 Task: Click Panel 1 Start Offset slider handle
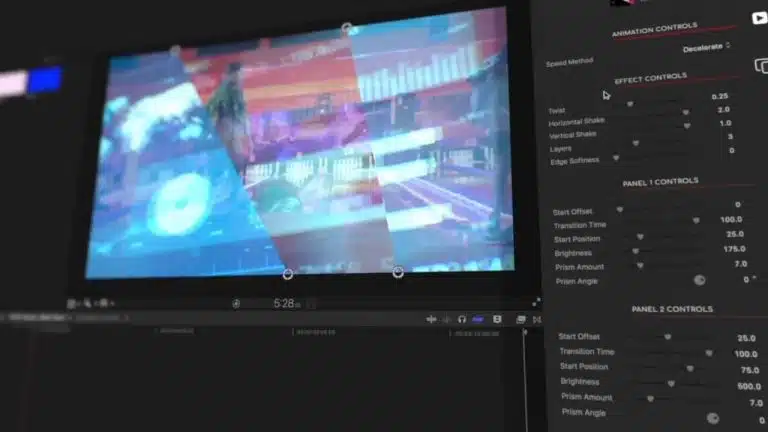point(620,210)
